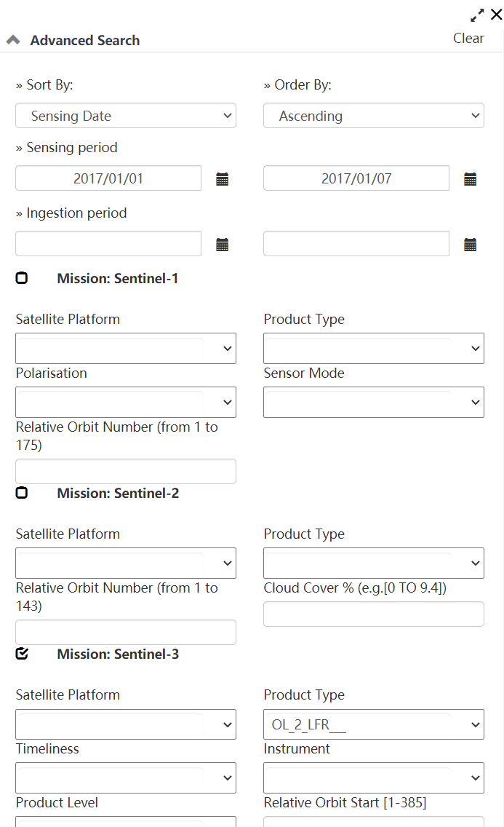The image size is (504, 827).
Task: Open calendar picker for sensing period start date
Action: tap(222, 178)
